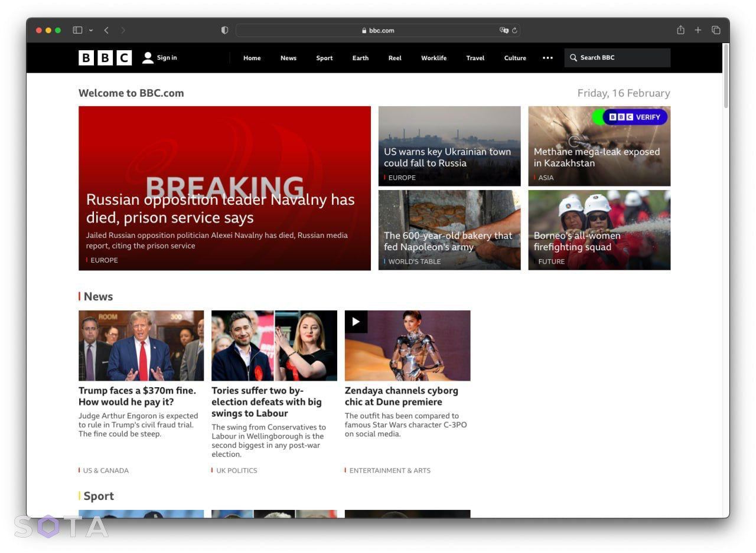Image resolution: width=756 pixels, height=553 pixels.
Task: Click the Sport section heading
Action: point(99,496)
